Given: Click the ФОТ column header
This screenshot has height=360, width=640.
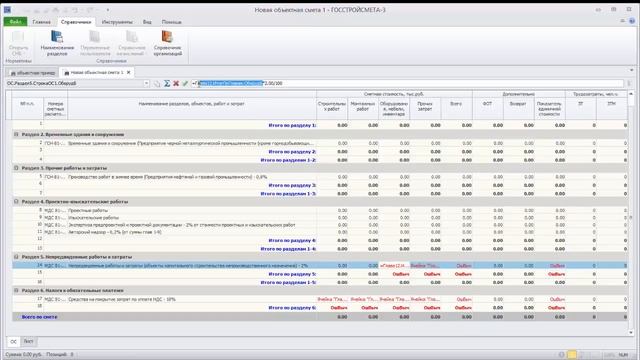Looking at the screenshot, I should click(x=488, y=109).
